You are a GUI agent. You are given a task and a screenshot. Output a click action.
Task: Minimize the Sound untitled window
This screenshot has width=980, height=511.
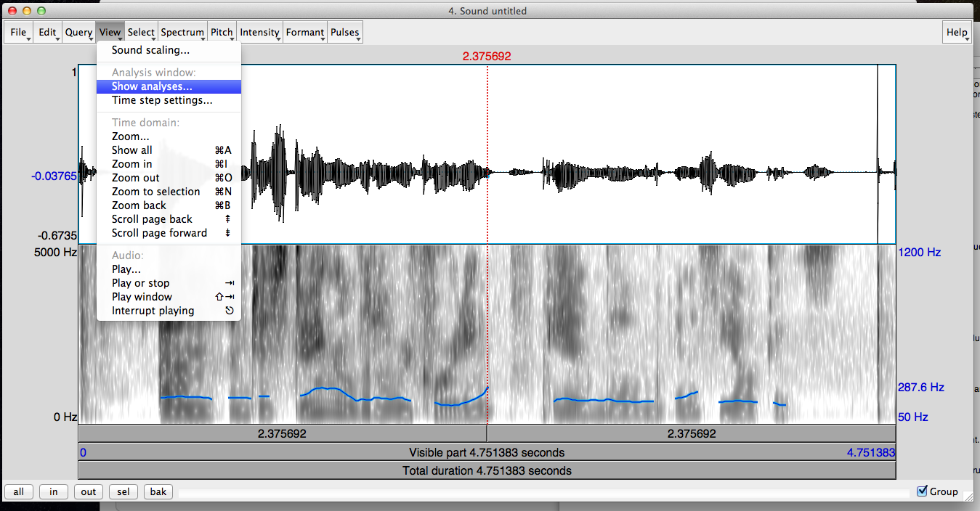click(26, 11)
